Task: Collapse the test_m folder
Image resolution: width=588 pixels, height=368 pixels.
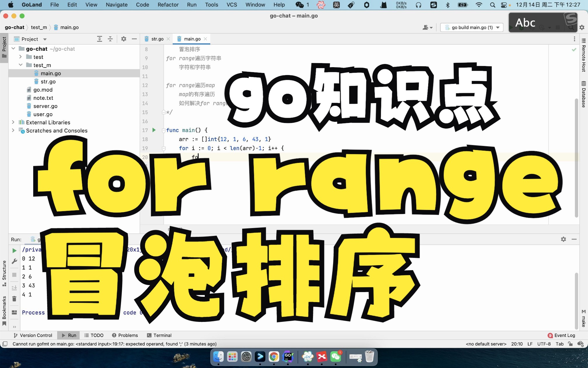Action: pyautogui.click(x=20, y=65)
